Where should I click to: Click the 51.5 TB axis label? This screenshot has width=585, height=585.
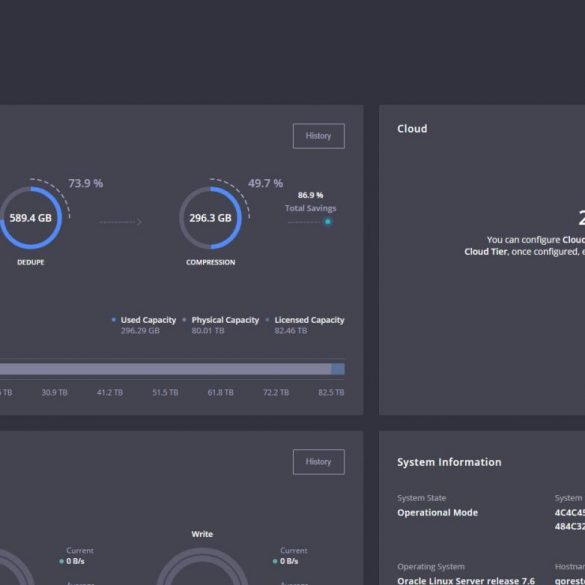tap(165, 392)
